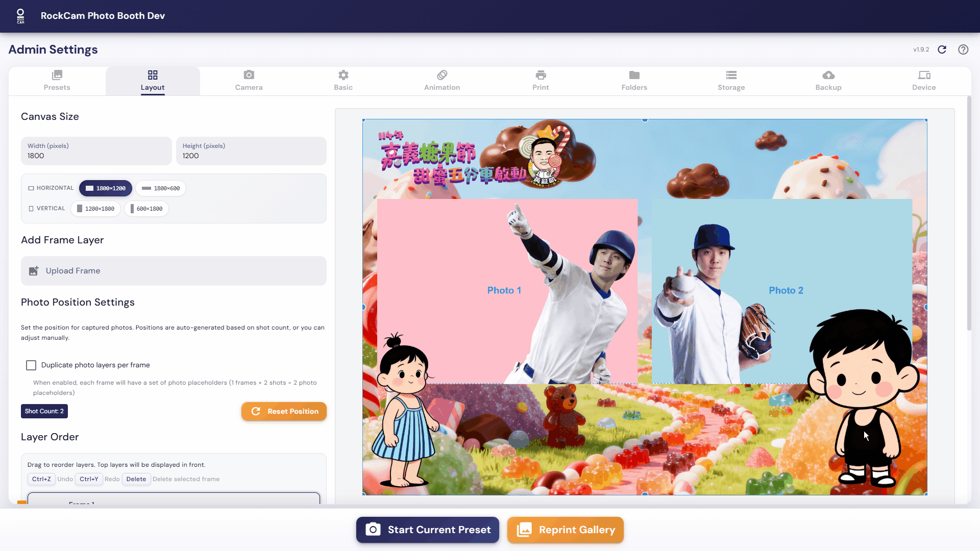The image size is (980, 551).
Task: Click the Reset Position button
Action: point(284,411)
